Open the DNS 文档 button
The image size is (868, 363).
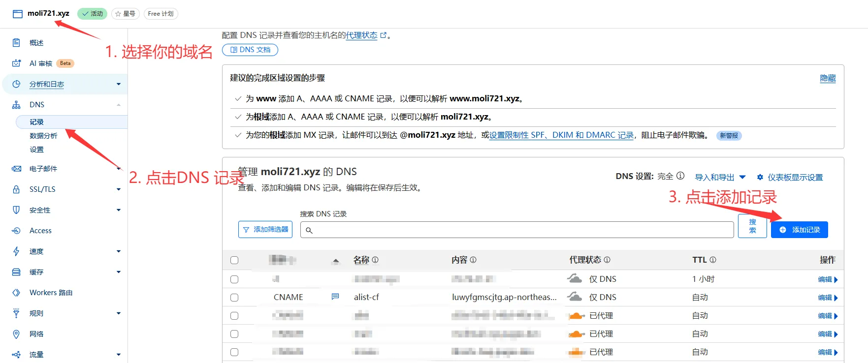tap(250, 50)
